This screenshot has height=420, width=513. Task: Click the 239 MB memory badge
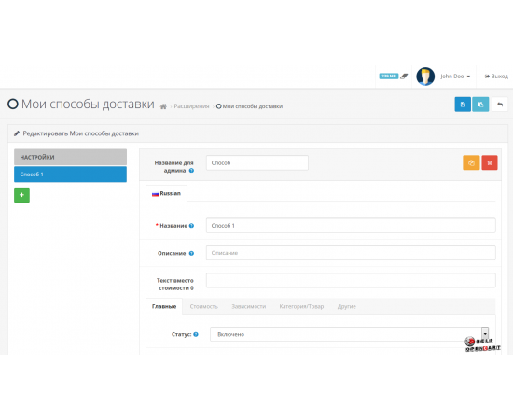pyautogui.click(x=389, y=77)
